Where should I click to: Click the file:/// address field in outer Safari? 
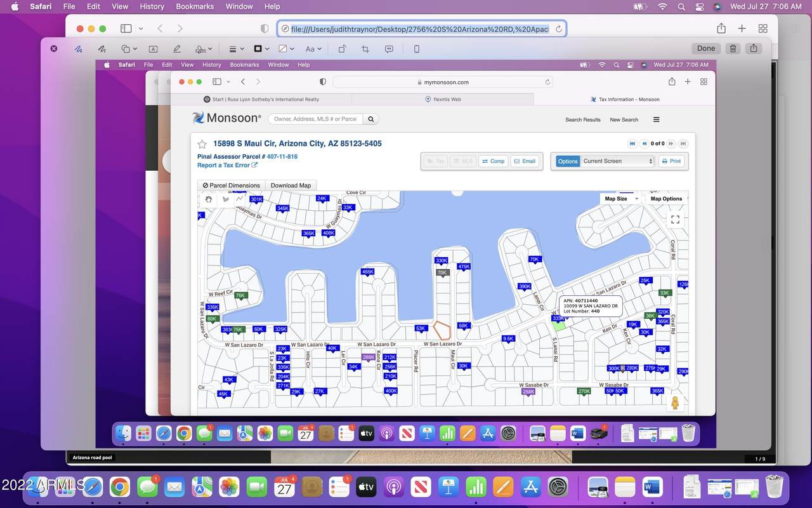pyautogui.click(x=421, y=29)
